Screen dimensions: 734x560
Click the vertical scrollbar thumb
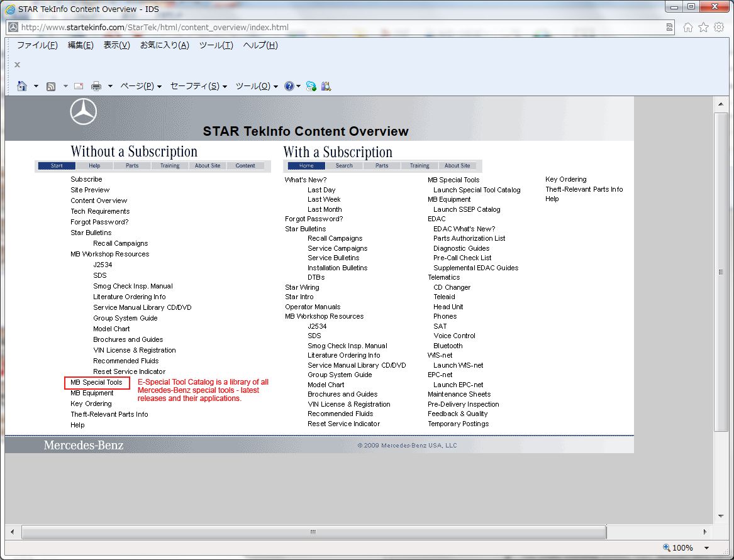(721, 272)
